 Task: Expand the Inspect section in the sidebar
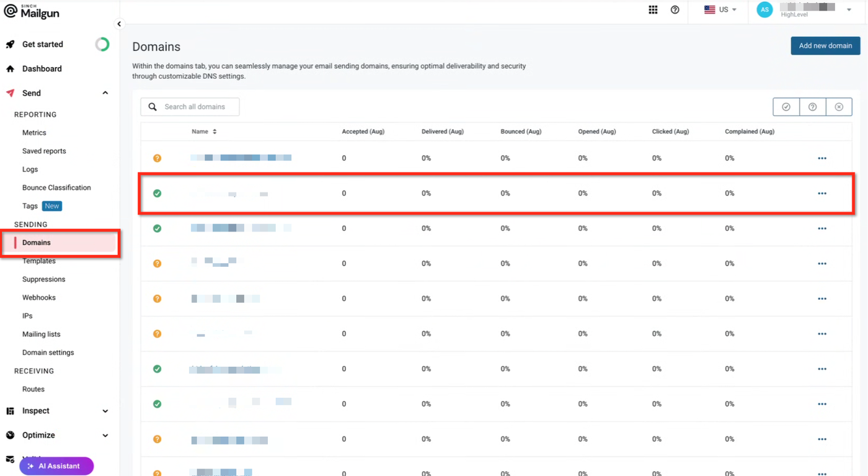[x=105, y=411]
